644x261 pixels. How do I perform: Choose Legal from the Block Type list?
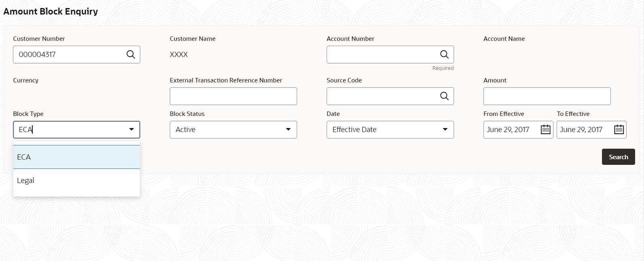(x=76, y=181)
